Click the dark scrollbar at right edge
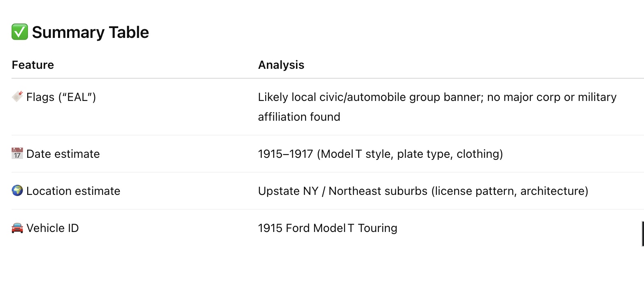Image resolution: width=644 pixels, height=281 pixels. tap(643, 234)
